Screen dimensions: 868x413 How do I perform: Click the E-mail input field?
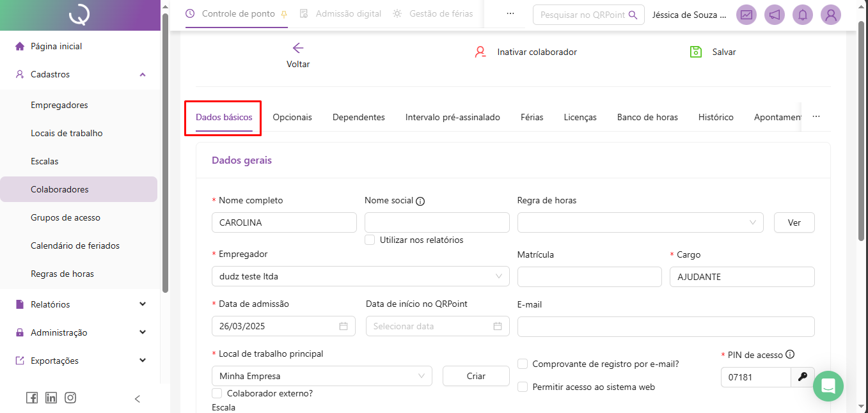[665, 326]
